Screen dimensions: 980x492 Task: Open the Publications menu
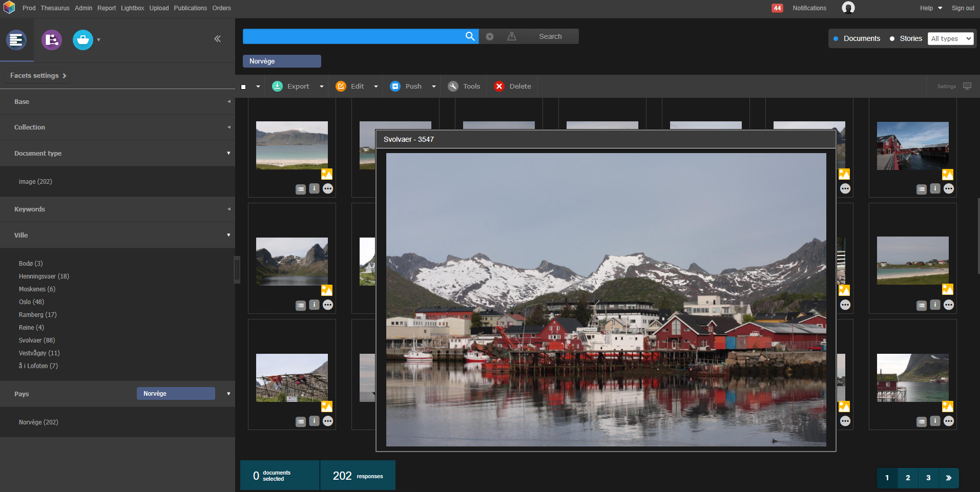click(190, 8)
